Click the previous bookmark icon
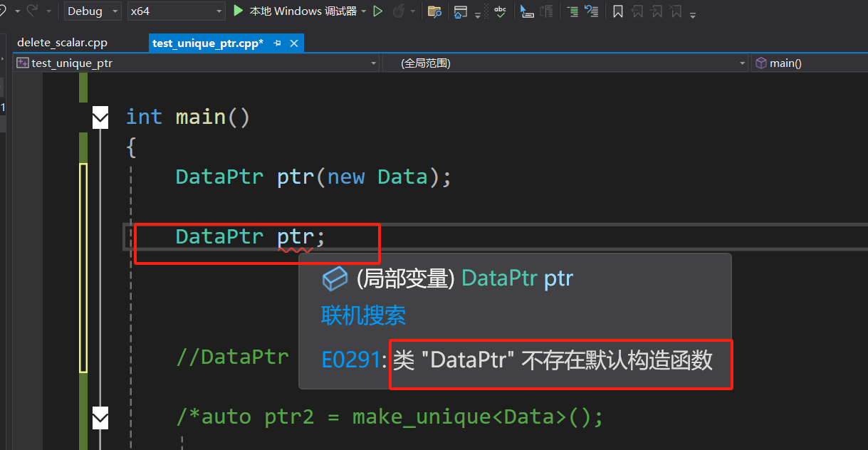Image resolution: width=868 pixels, height=450 pixels. [x=637, y=11]
